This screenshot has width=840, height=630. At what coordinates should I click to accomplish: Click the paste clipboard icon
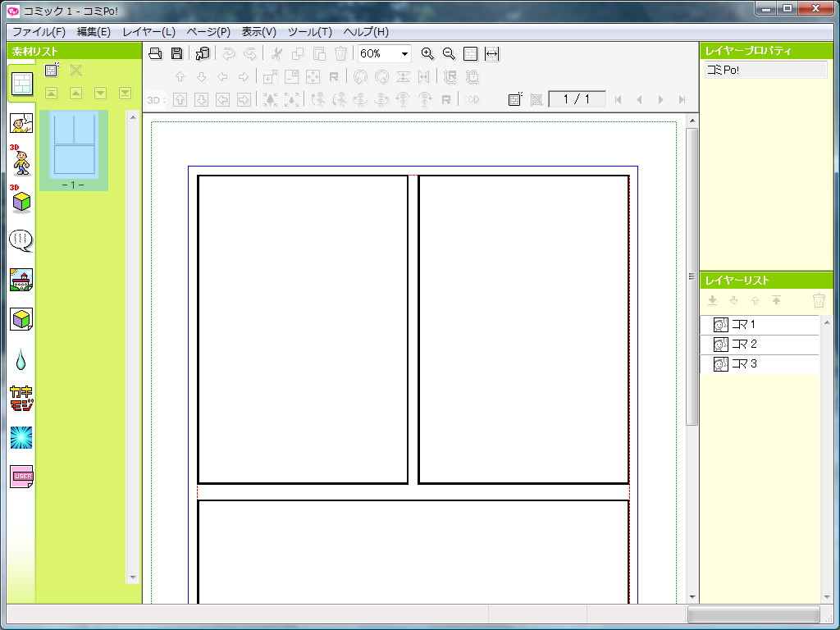tap(319, 53)
